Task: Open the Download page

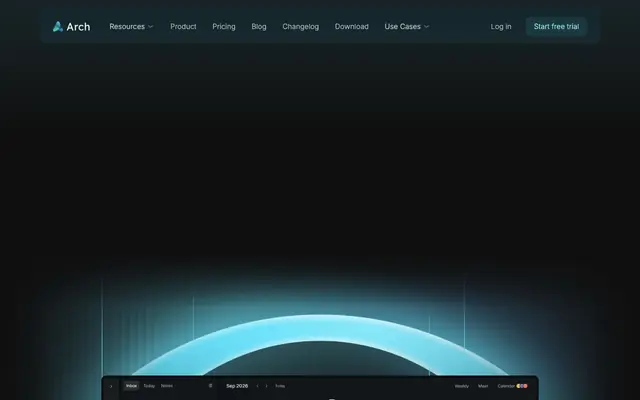Action: 351,27
